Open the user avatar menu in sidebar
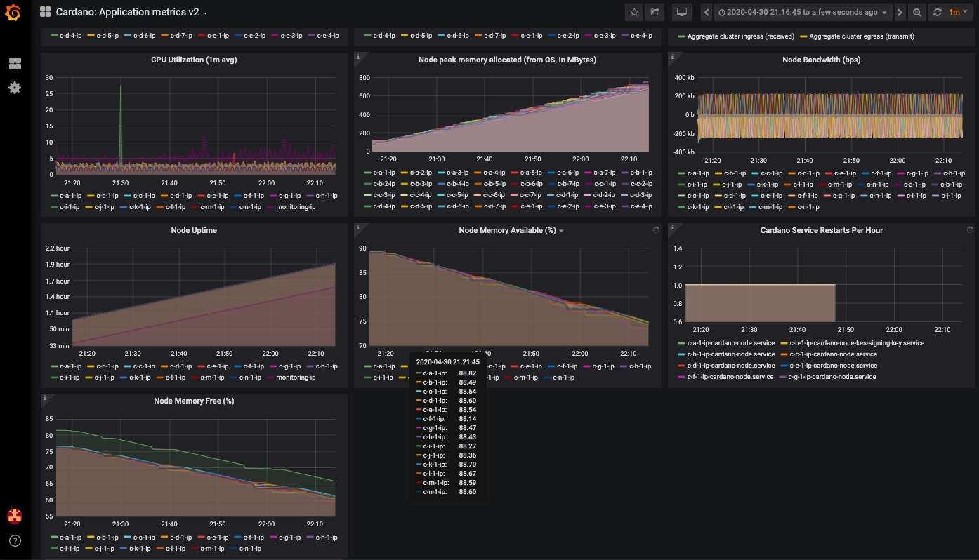The width and height of the screenshot is (979, 560). click(15, 516)
